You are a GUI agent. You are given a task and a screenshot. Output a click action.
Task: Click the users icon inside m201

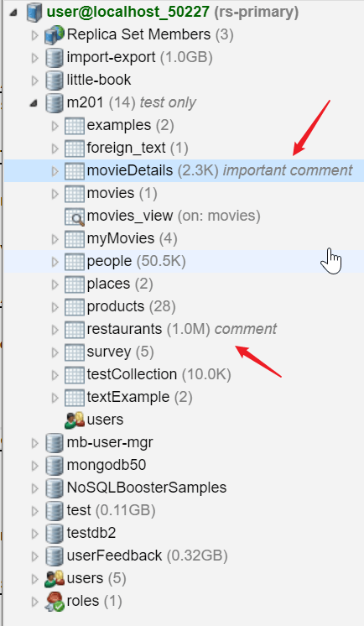(75, 420)
